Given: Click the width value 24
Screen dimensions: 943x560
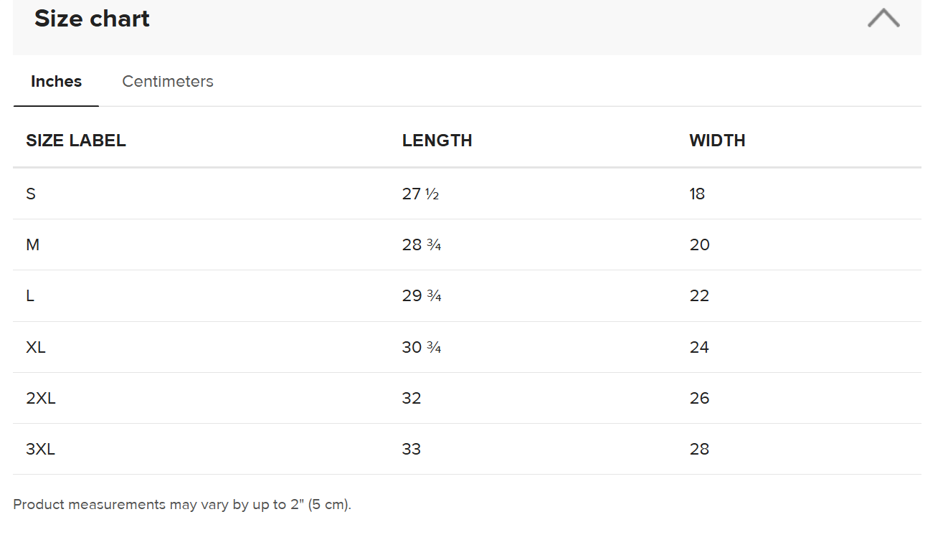Looking at the screenshot, I should (699, 347).
